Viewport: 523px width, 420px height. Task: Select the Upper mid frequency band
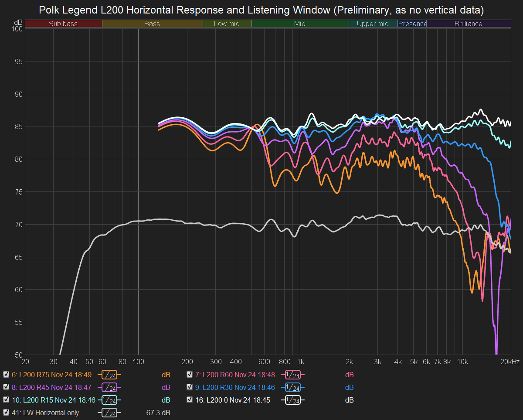coord(373,24)
